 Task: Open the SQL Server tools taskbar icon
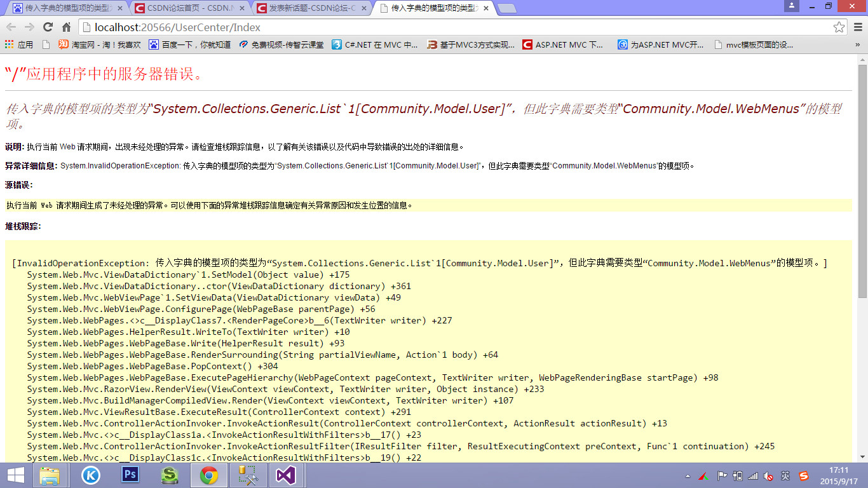[248, 475]
